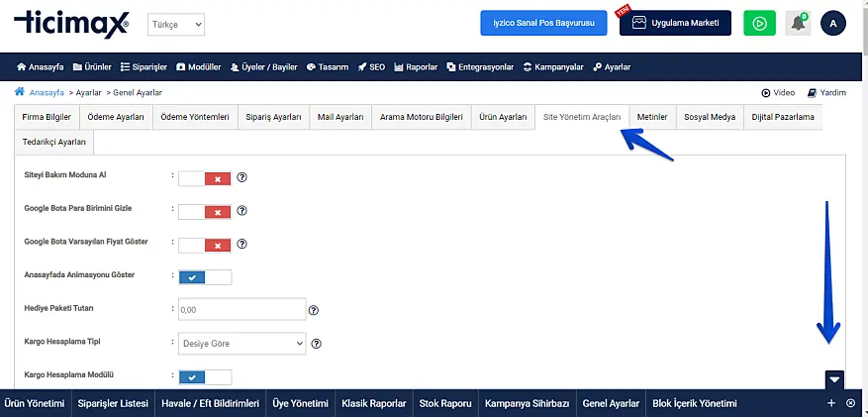Select the Site Yönetim Araçları tab

point(582,118)
